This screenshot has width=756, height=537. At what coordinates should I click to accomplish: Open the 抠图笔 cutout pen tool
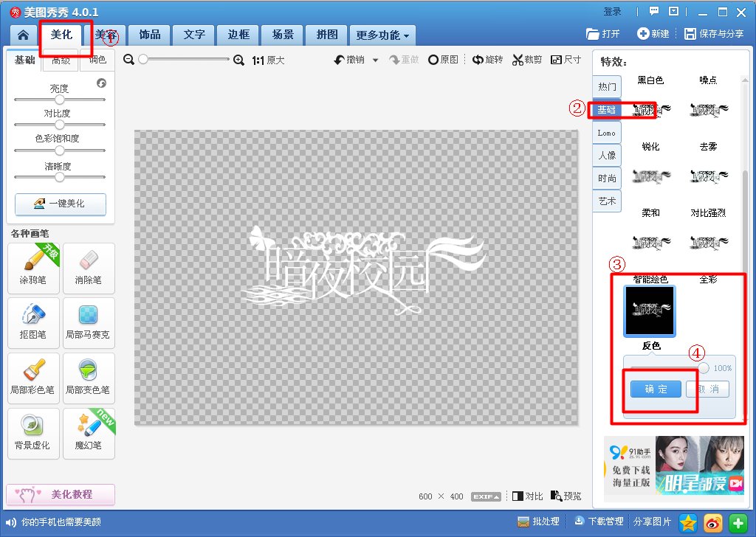33,322
